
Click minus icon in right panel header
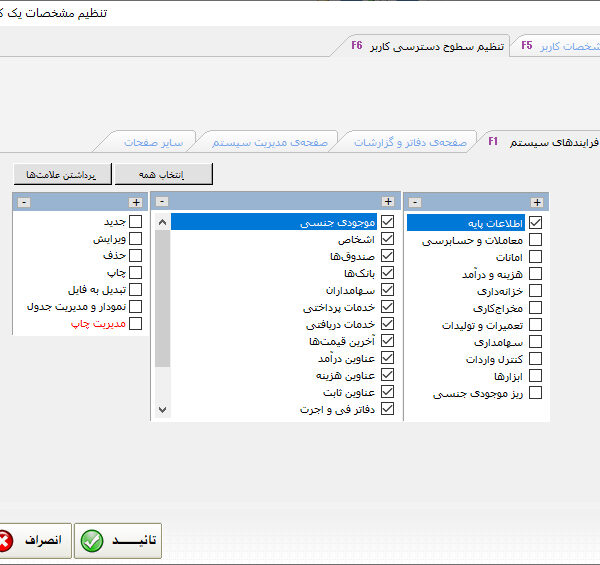[415, 202]
